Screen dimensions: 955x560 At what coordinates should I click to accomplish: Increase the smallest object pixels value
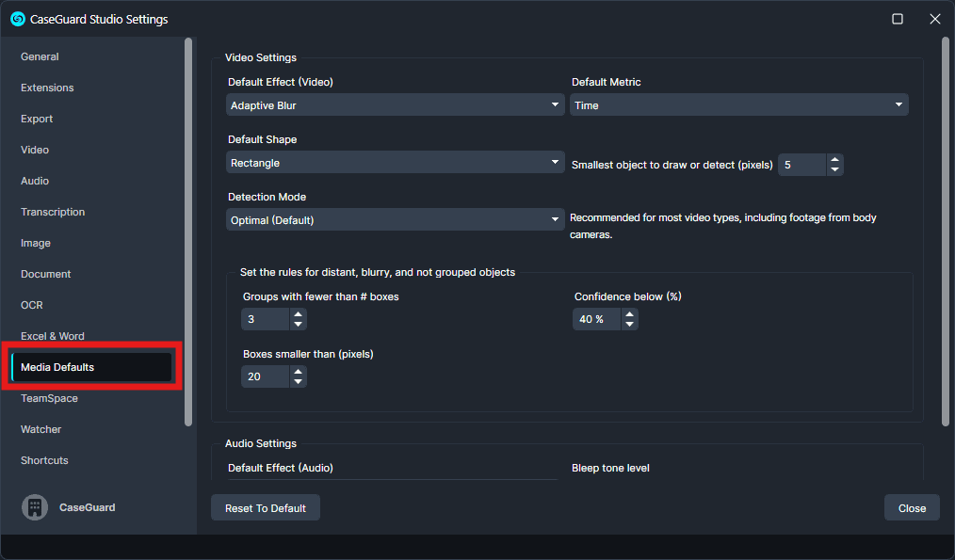tap(834, 159)
